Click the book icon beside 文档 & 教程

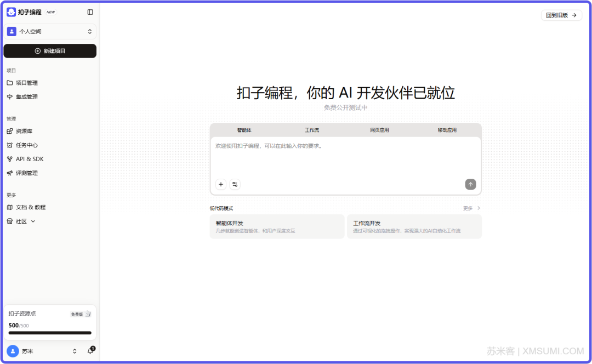[10, 207]
